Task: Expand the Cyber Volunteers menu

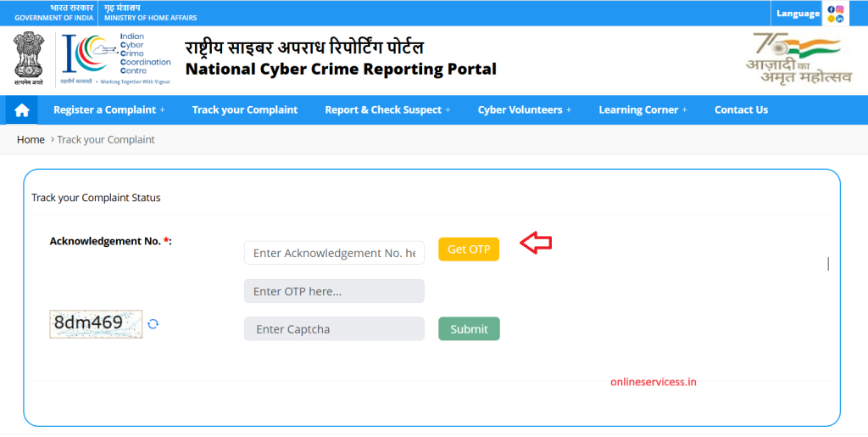Action: 524,109
